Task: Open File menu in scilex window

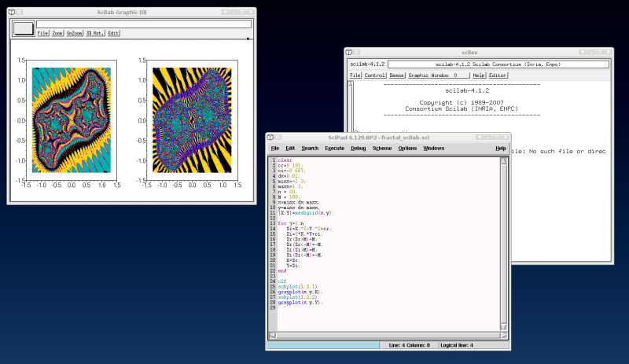Action: [355, 75]
